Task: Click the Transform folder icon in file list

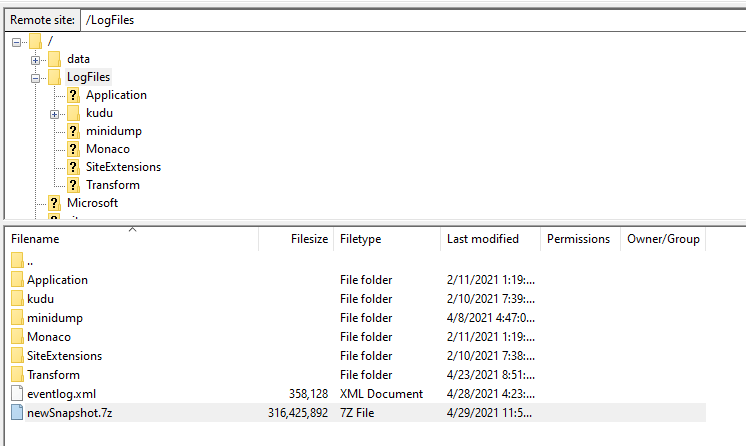Action: pyautogui.click(x=17, y=374)
